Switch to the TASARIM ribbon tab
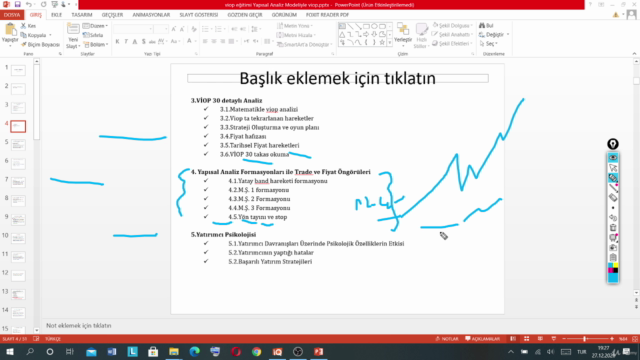640x360 pixels. pyautogui.click(x=82, y=15)
